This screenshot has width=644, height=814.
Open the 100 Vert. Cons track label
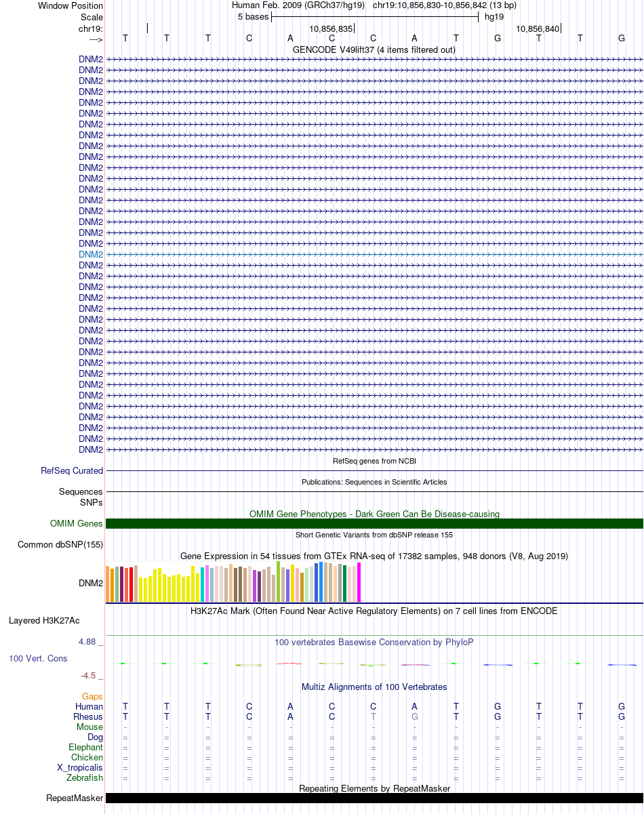tap(38, 658)
